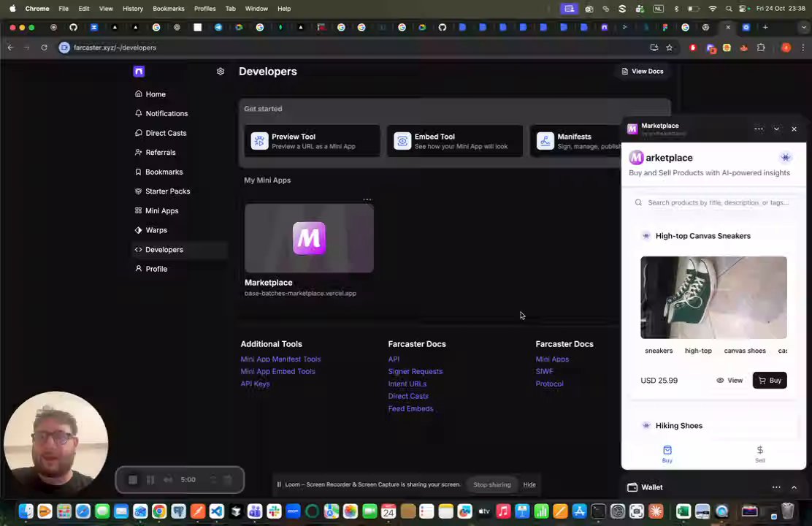Open the Intent URLs link

(x=407, y=384)
